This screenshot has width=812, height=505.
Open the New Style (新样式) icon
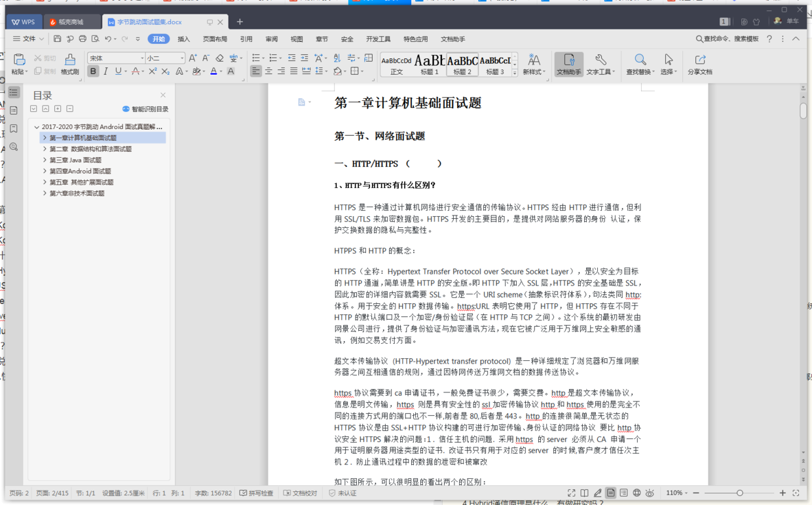point(534,60)
